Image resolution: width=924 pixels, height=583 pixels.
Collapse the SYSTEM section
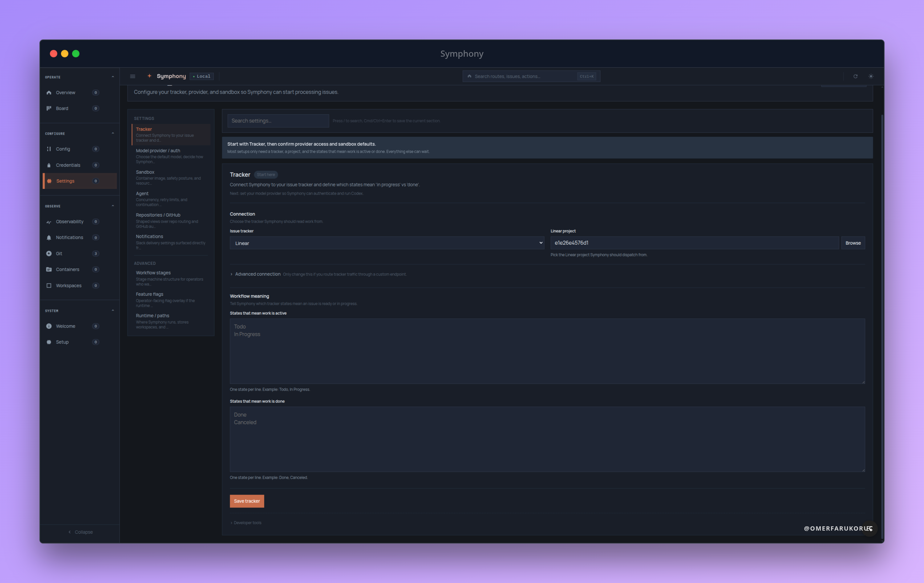113,311
